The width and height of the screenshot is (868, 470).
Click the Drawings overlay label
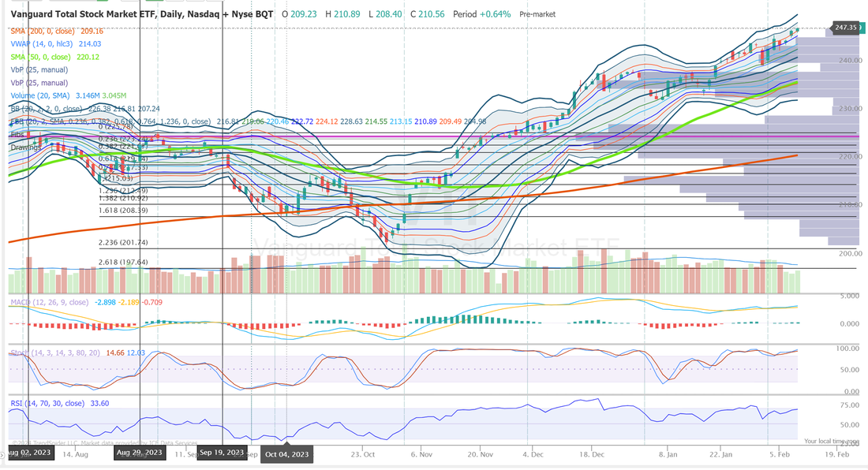[25, 147]
